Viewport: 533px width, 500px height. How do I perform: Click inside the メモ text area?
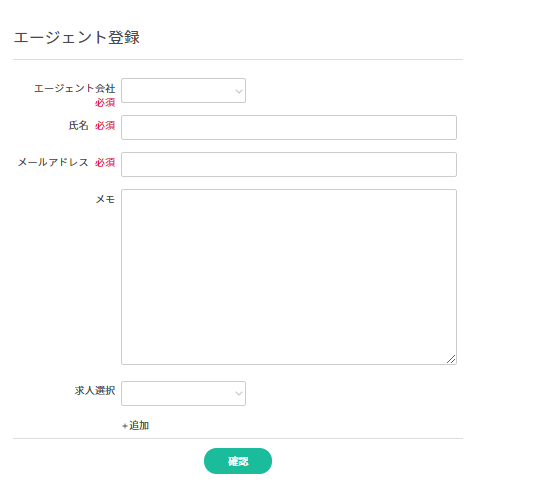(x=289, y=277)
